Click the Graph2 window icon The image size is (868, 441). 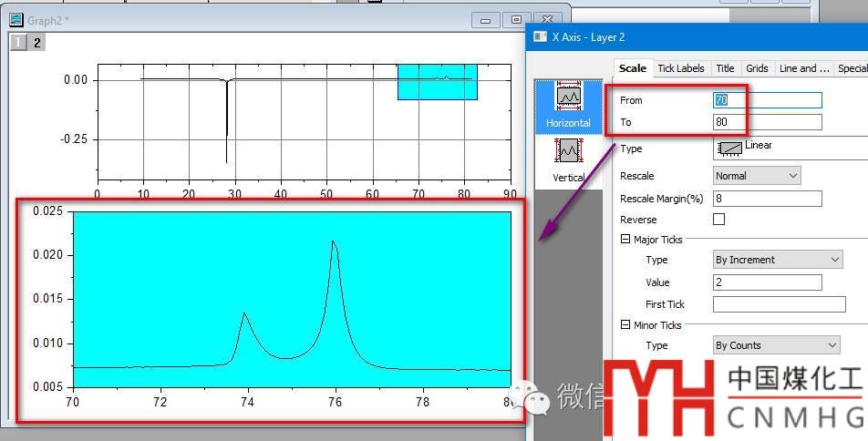16,20
